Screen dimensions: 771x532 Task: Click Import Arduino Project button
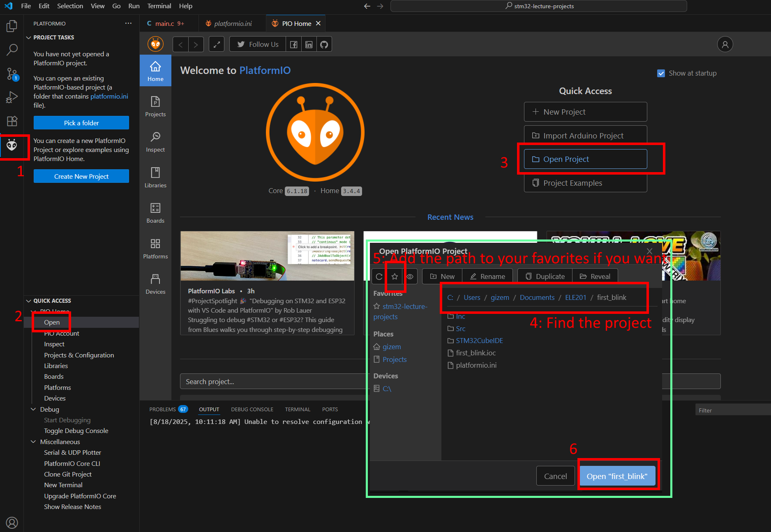[585, 136]
